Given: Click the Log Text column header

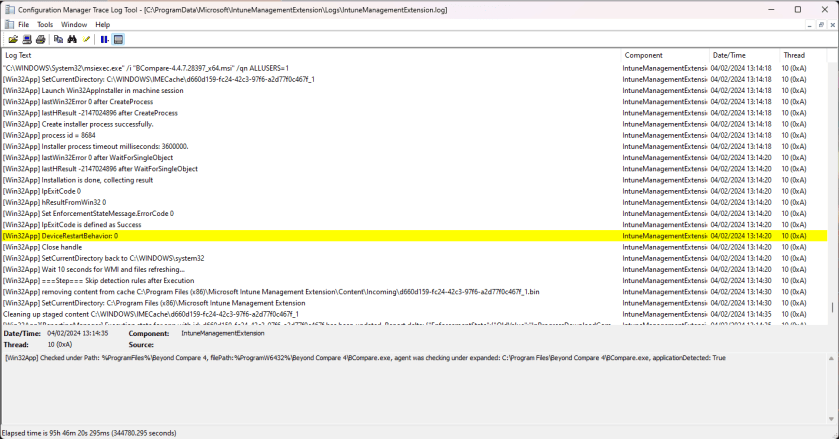Looking at the screenshot, I should [311, 55].
